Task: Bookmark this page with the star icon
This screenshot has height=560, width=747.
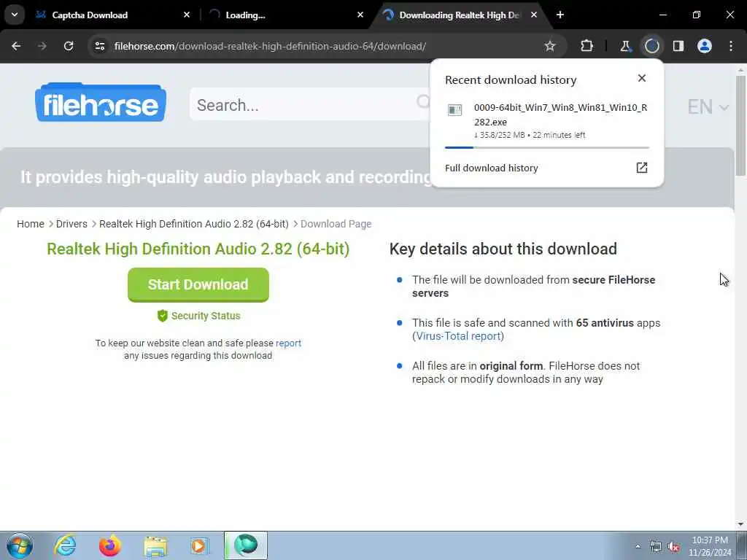Action: (x=550, y=46)
